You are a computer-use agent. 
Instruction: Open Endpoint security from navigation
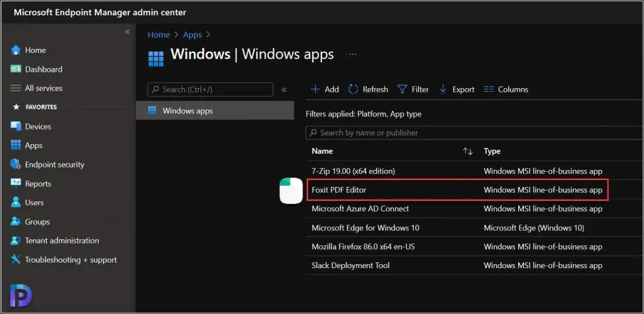tap(55, 164)
